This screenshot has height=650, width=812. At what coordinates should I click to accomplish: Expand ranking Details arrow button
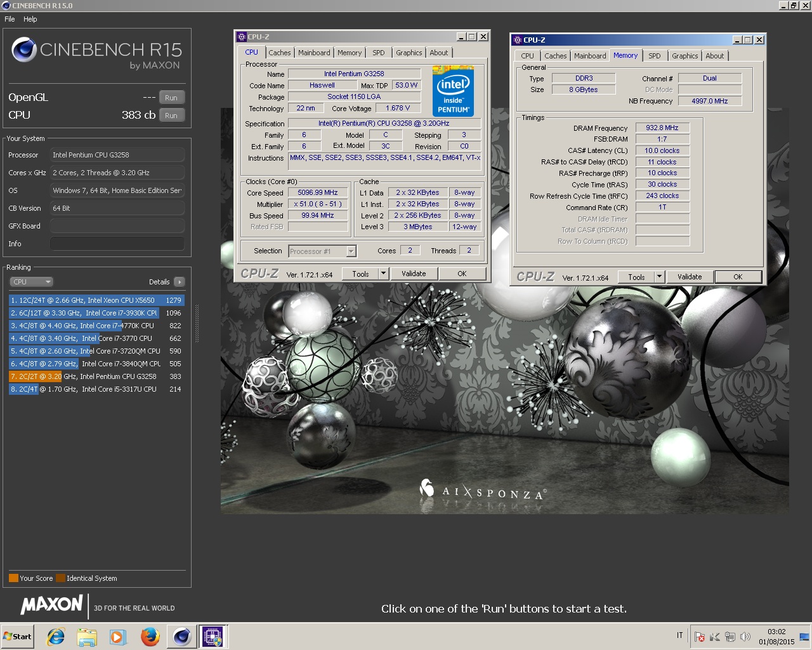180,282
